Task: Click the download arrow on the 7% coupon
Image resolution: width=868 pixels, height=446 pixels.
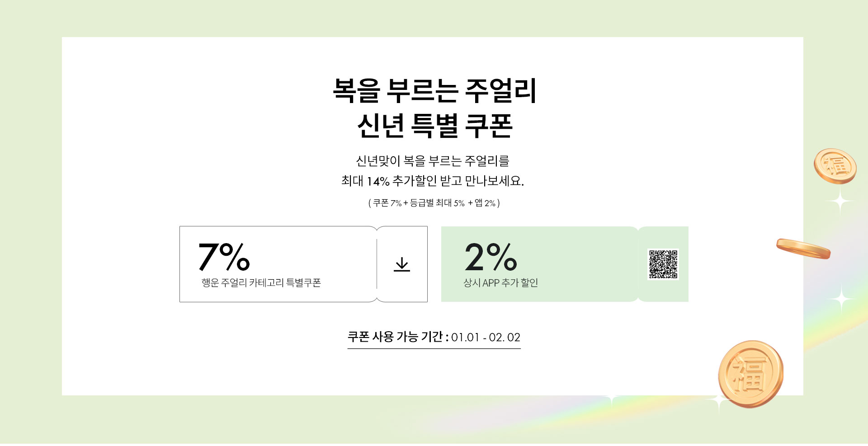Action: (401, 264)
